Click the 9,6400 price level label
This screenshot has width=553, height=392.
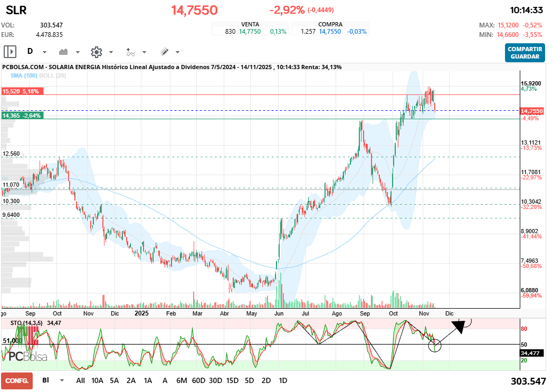pos(11,215)
